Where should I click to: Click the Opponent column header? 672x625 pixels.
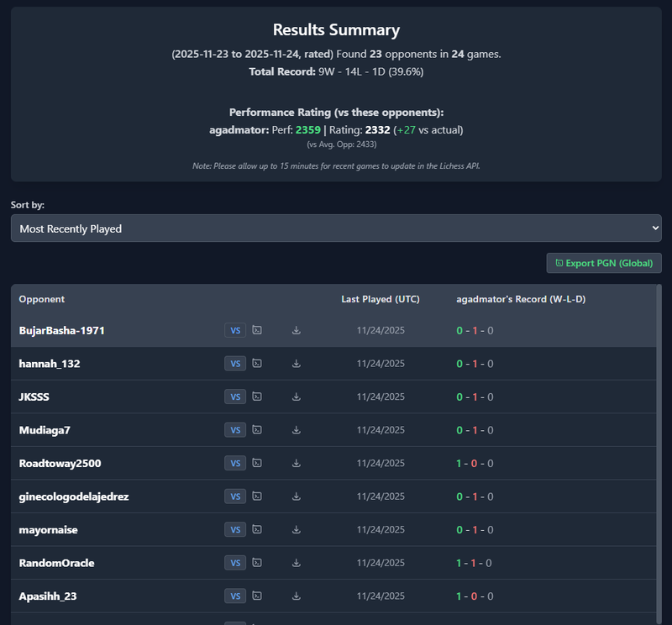42,299
